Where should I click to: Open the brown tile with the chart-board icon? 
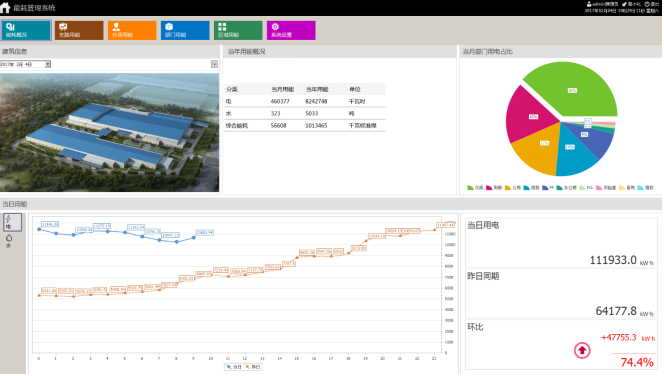click(79, 30)
